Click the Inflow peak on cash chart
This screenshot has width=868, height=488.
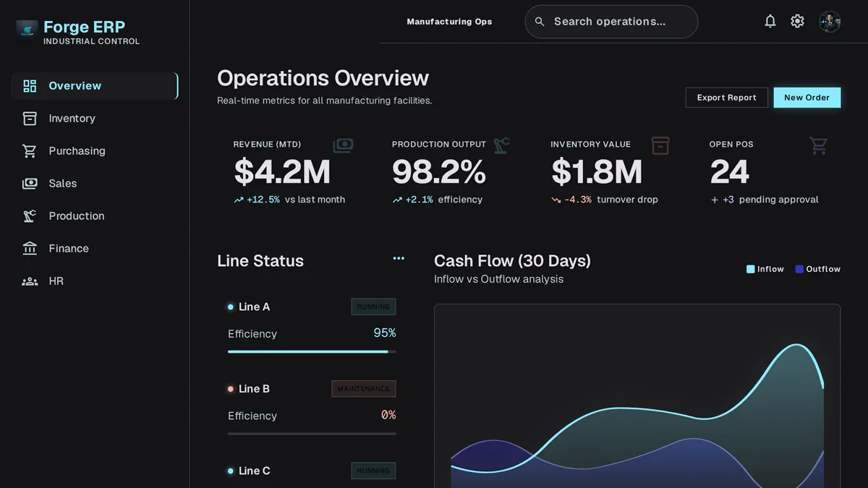click(x=796, y=345)
